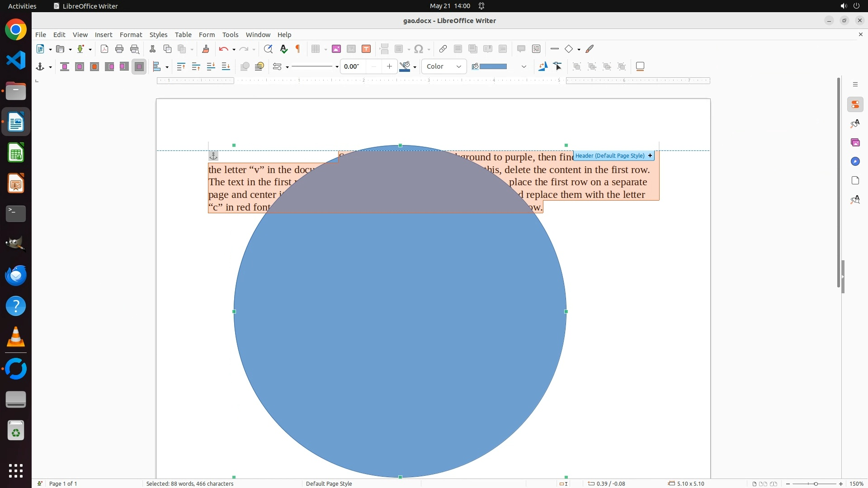Viewport: 868px width, 488px height.
Task: Increase line width with plus button
Action: click(389, 66)
